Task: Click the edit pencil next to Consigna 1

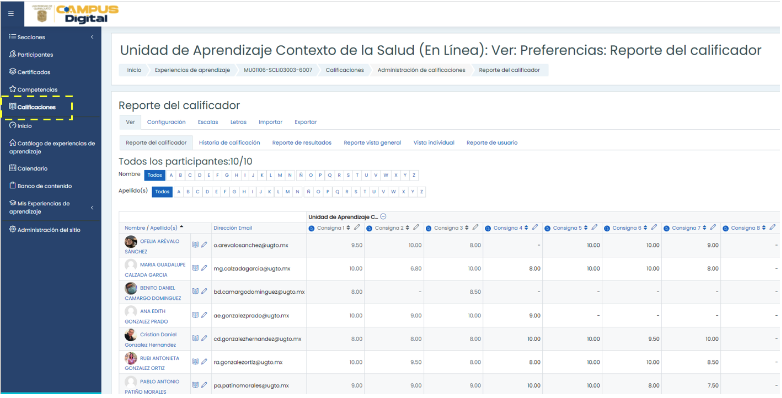Action: [357, 228]
